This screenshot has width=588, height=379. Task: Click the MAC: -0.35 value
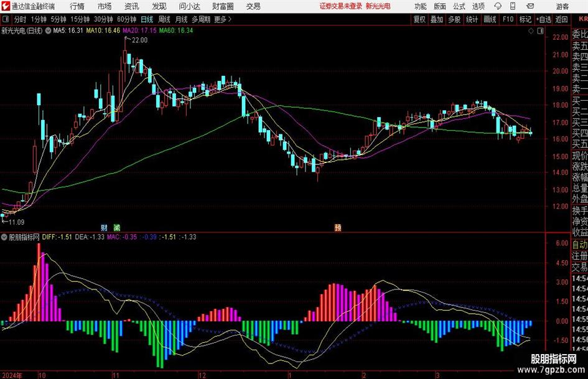[122, 237]
